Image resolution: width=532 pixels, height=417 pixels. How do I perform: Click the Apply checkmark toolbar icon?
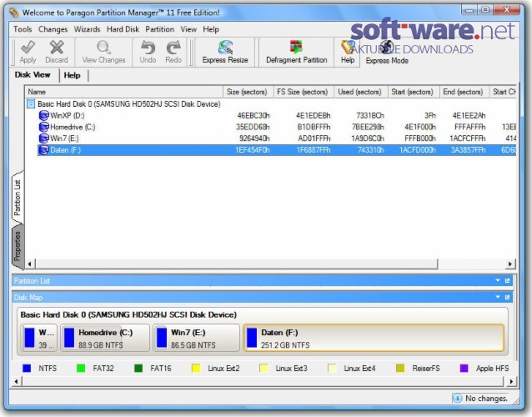28,48
